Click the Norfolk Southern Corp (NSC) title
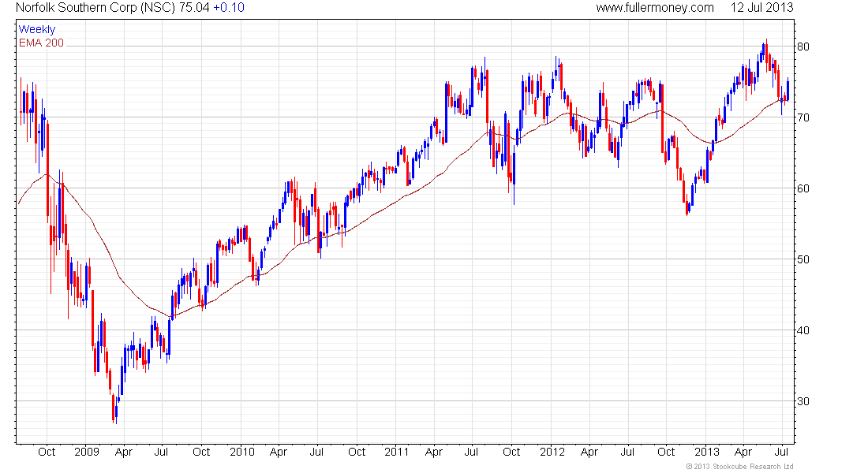The width and height of the screenshot is (868, 473). 95,8
